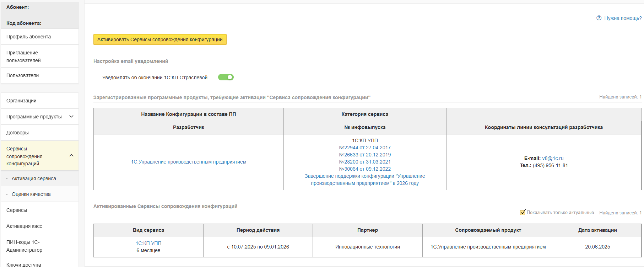Toggle the 1С:КП Отраслевой notification switch

(226, 77)
